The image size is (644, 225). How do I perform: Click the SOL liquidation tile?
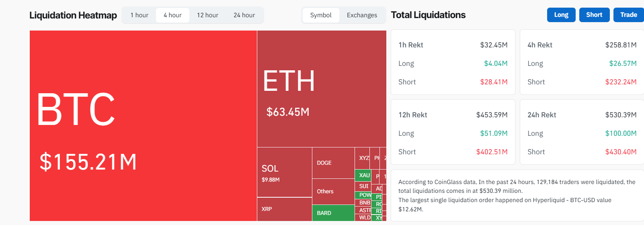[284, 172]
